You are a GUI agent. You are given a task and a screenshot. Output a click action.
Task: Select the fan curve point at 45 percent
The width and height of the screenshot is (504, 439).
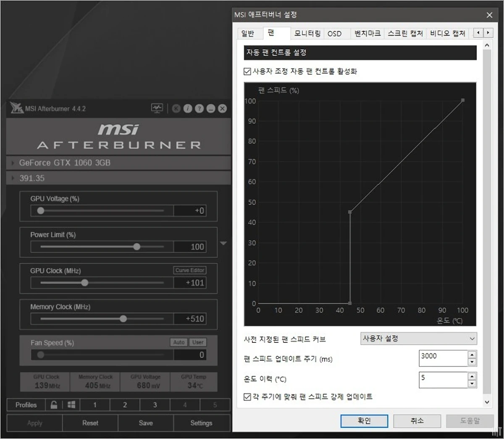pos(350,212)
